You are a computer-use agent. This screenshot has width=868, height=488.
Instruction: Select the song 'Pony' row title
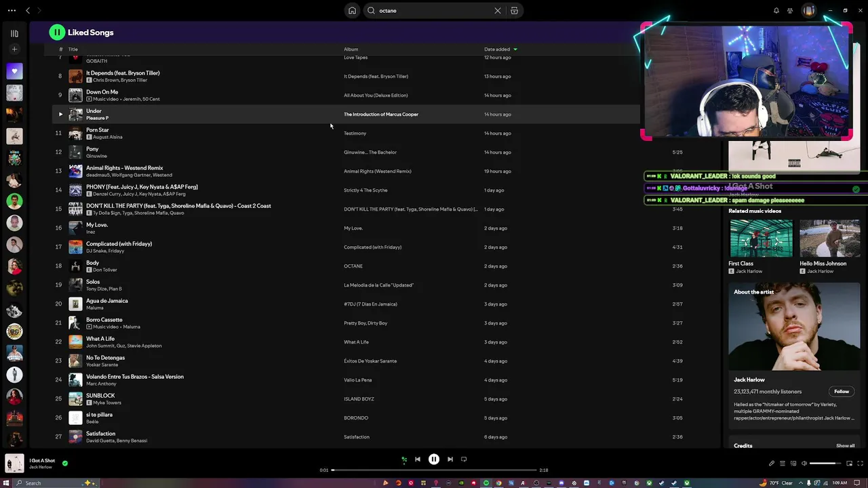click(92, 149)
